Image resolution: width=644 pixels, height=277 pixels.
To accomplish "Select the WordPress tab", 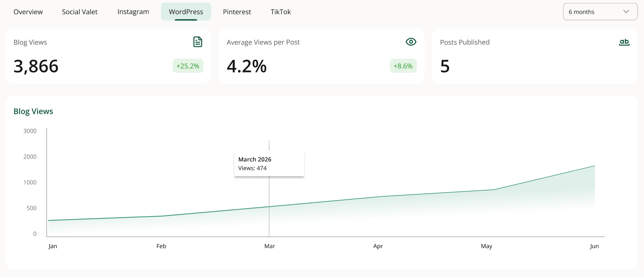I will point(186,12).
